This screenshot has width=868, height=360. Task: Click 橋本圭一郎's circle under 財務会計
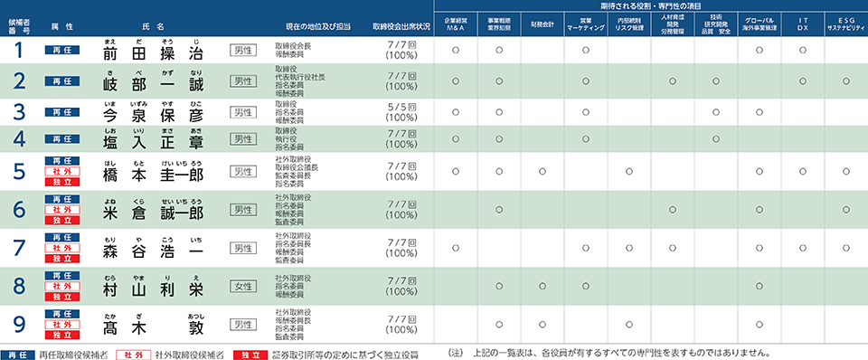pyautogui.click(x=542, y=172)
